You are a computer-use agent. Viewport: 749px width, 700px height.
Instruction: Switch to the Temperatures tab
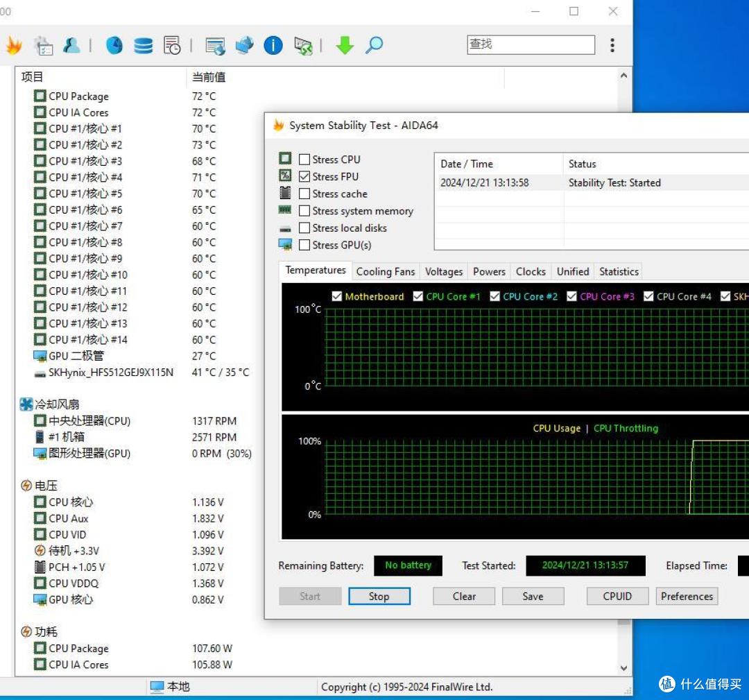pos(316,271)
